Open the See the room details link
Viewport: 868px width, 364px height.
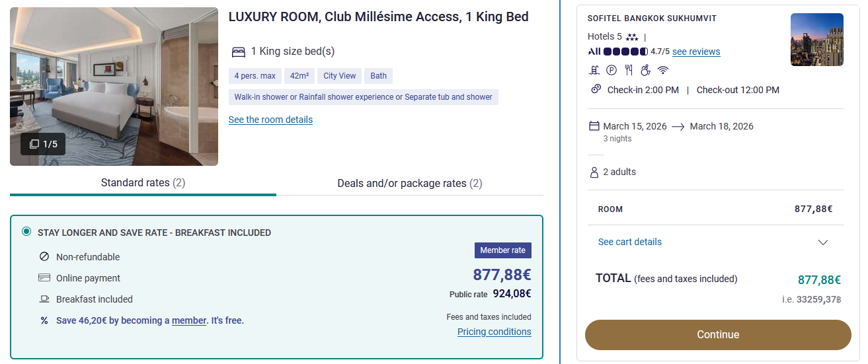coord(270,120)
